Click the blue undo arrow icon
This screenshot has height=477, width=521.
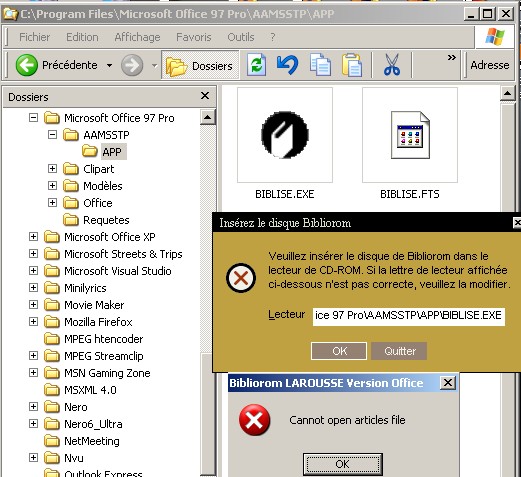click(x=287, y=65)
